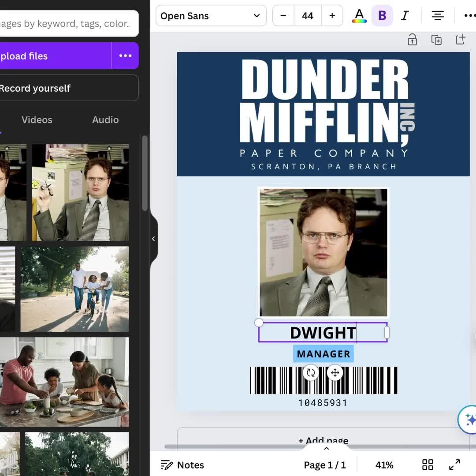476x476 pixels.
Task: Enable italic formatting
Action: tap(405, 15)
